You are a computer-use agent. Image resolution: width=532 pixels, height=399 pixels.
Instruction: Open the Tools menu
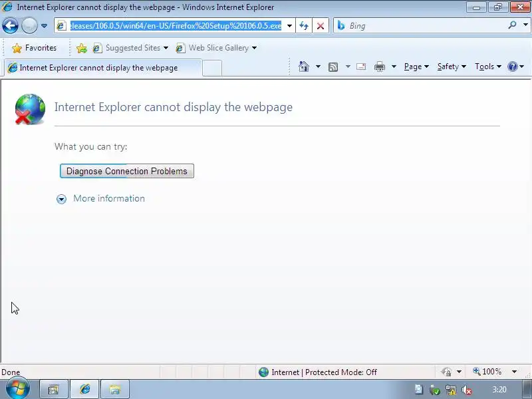click(x=488, y=66)
